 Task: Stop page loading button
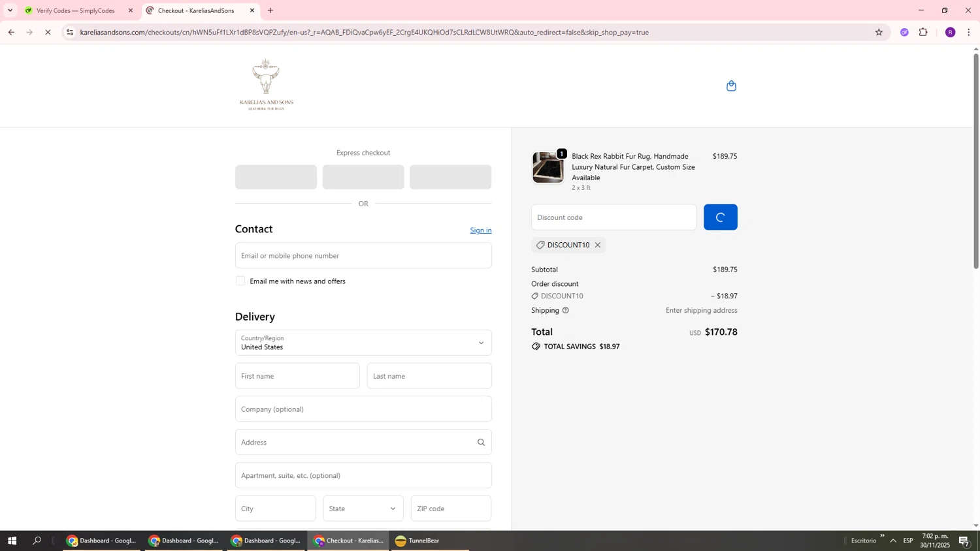(x=48, y=32)
